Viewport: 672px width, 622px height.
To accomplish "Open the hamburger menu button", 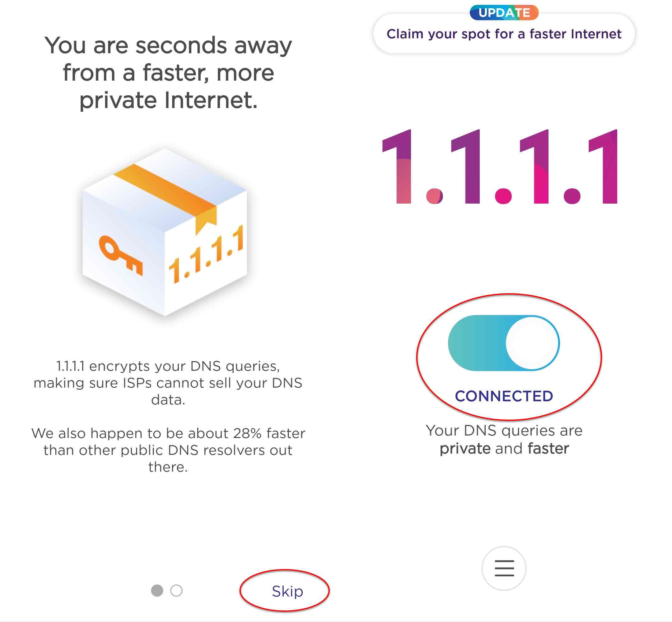I will 504,568.
